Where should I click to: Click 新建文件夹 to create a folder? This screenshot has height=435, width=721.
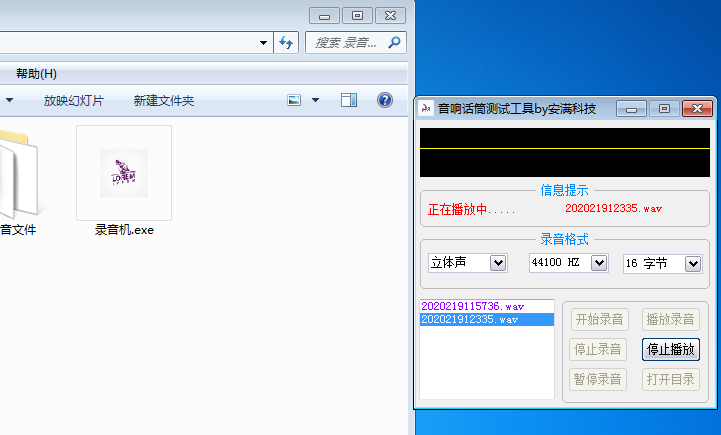[163, 100]
